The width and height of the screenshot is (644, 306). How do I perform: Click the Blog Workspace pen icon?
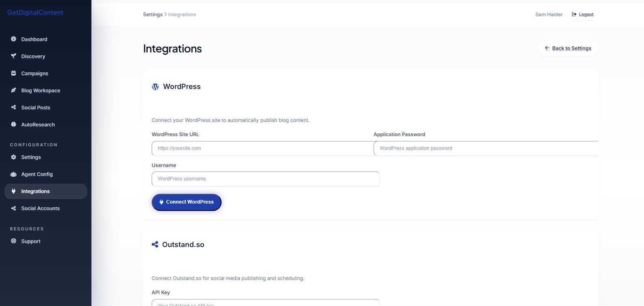[13, 90]
